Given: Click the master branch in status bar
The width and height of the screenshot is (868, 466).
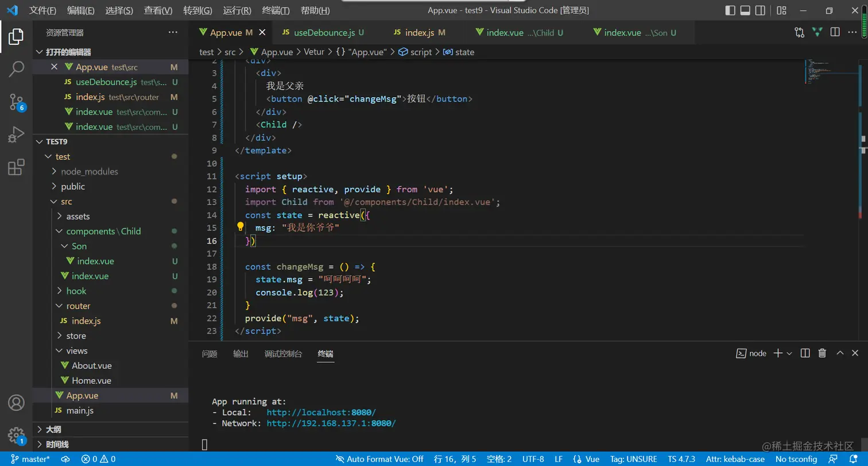Looking at the screenshot, I should (31, 459).
